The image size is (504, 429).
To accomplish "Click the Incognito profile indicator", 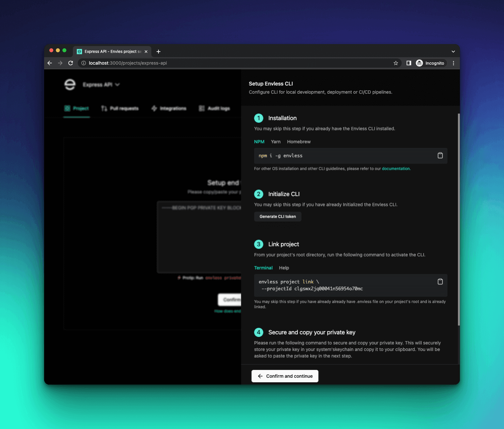I will pyautogui.click(x=430, y=63).
